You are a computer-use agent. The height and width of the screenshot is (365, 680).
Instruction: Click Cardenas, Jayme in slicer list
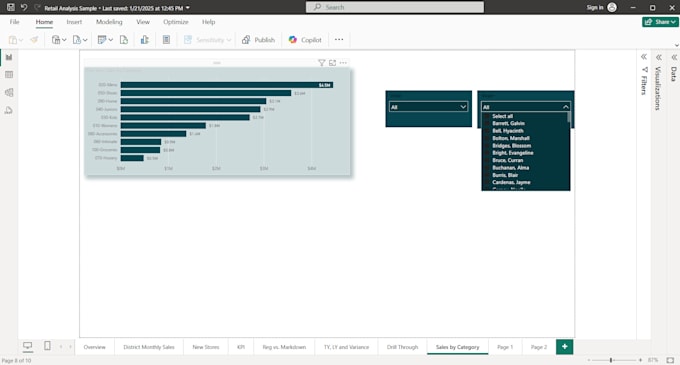coord(511,182)
